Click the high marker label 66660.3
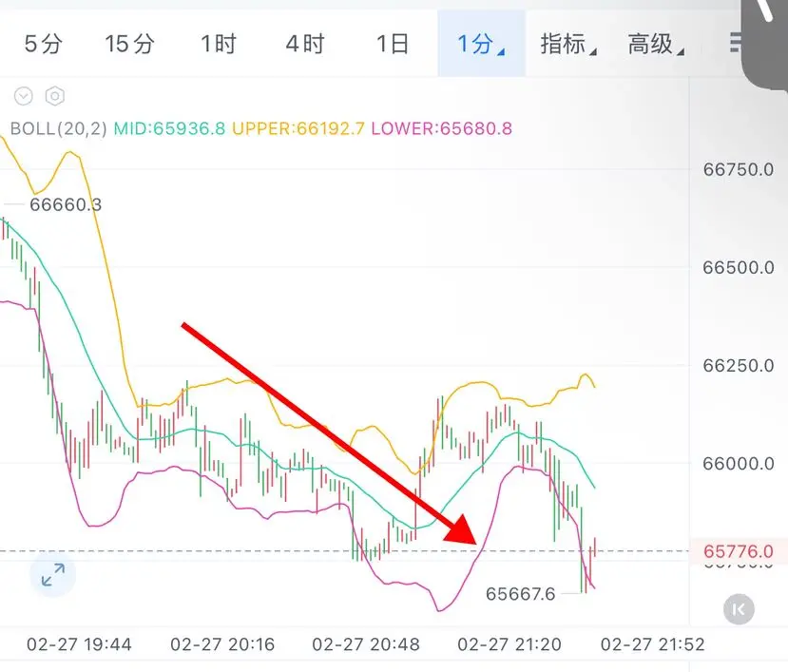Viewport: 788px width, 672px height. click(66, 204)
